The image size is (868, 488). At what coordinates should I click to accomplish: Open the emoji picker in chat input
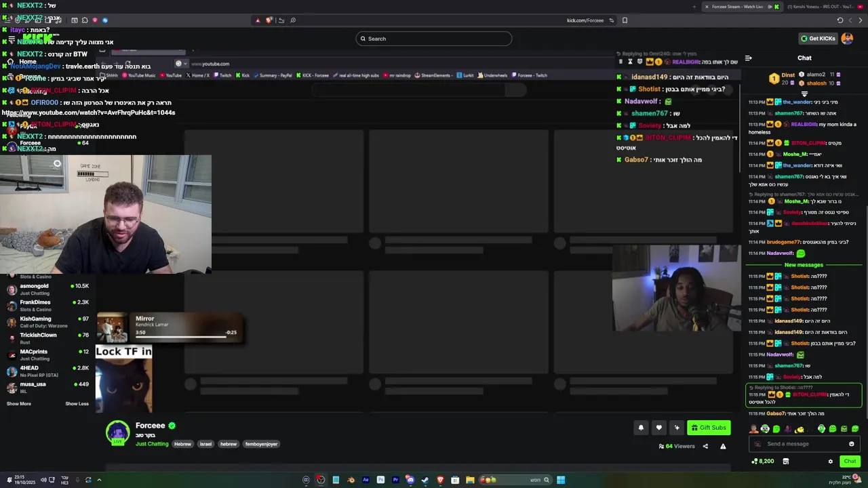(x=852, y=444)
